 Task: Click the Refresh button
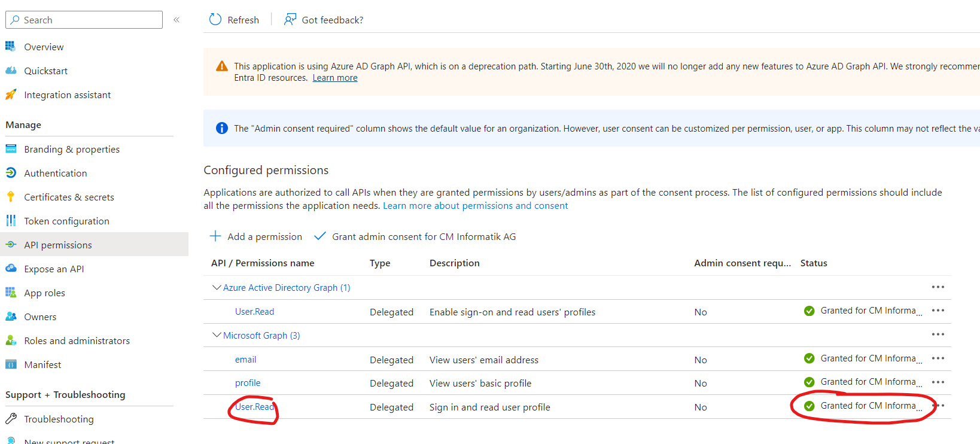tap(235, 20)
